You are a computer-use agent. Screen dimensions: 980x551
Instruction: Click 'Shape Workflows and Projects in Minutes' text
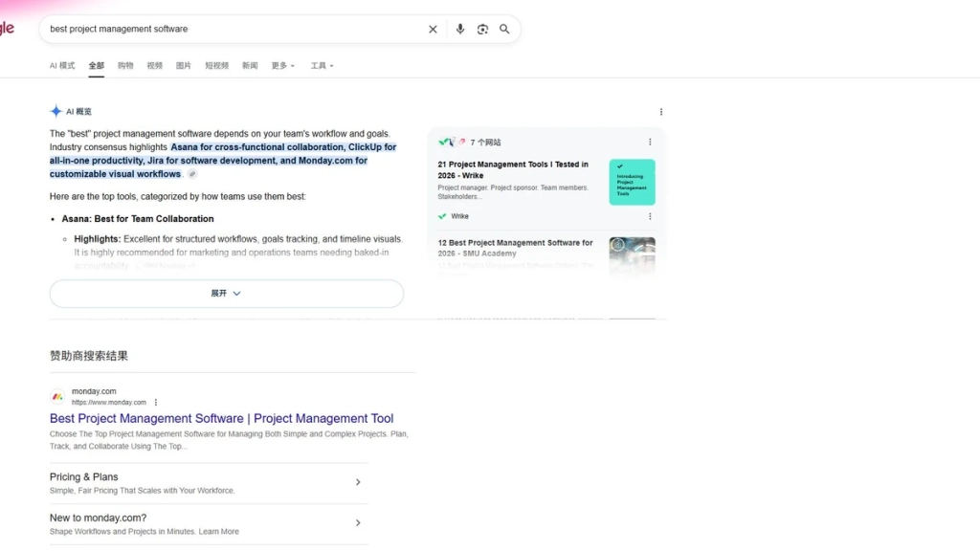point(144,532)
